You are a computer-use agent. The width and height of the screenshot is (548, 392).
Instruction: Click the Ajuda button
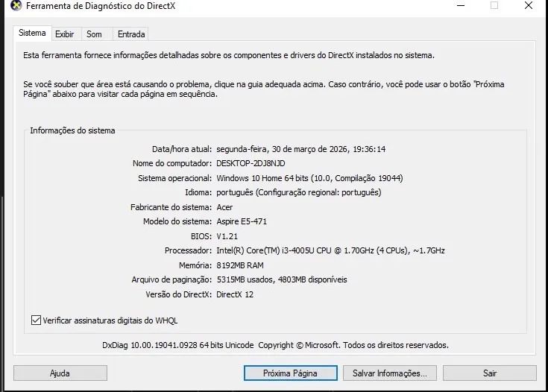[60, 373]
